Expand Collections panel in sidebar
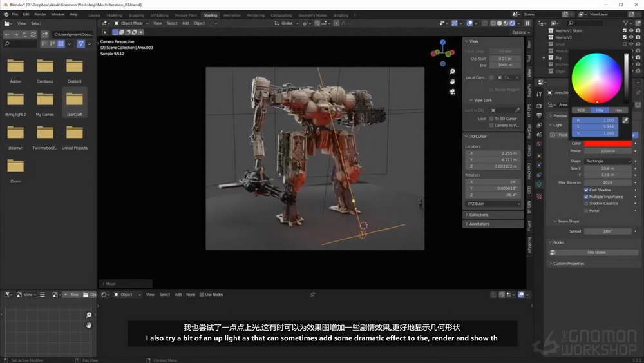644x363 pixels. (x=493, y=215)
